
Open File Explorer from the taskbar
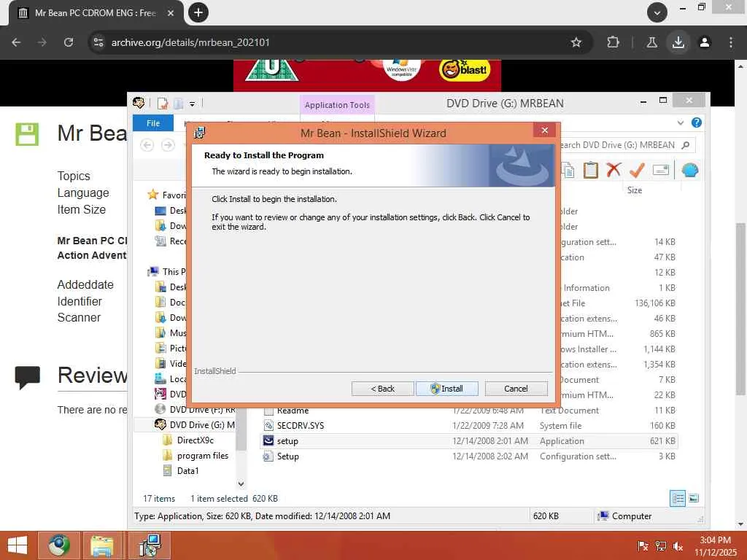[102, 545]
